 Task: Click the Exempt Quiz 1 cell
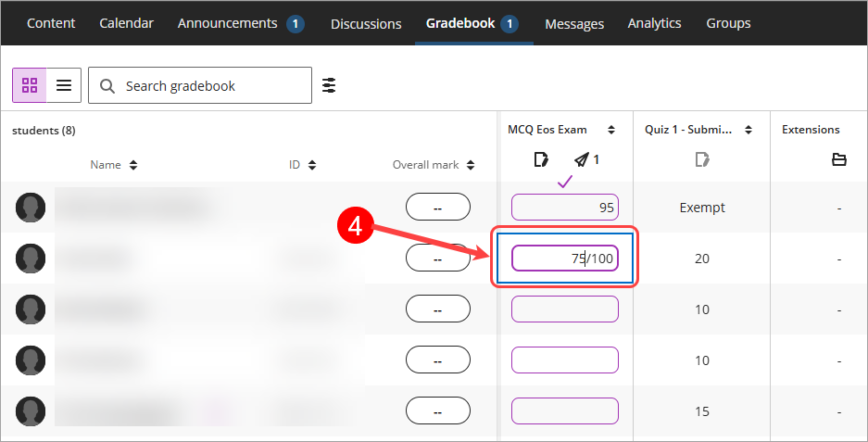(702, 208)
